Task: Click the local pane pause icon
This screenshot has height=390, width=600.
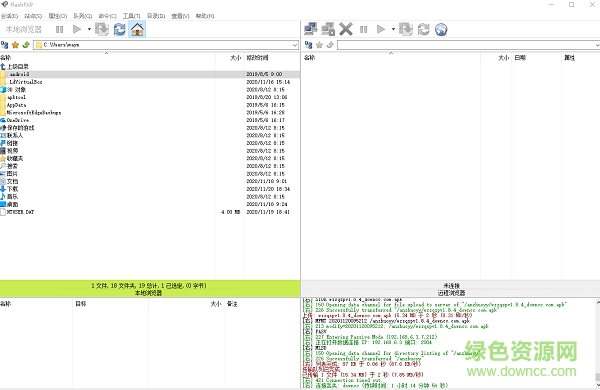Action: coord(59,29)
